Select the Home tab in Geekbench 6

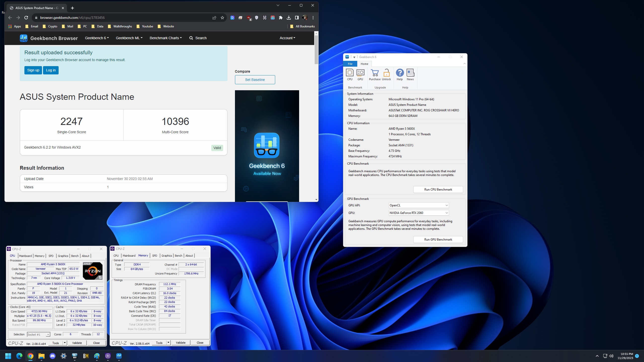pos(364,64)
